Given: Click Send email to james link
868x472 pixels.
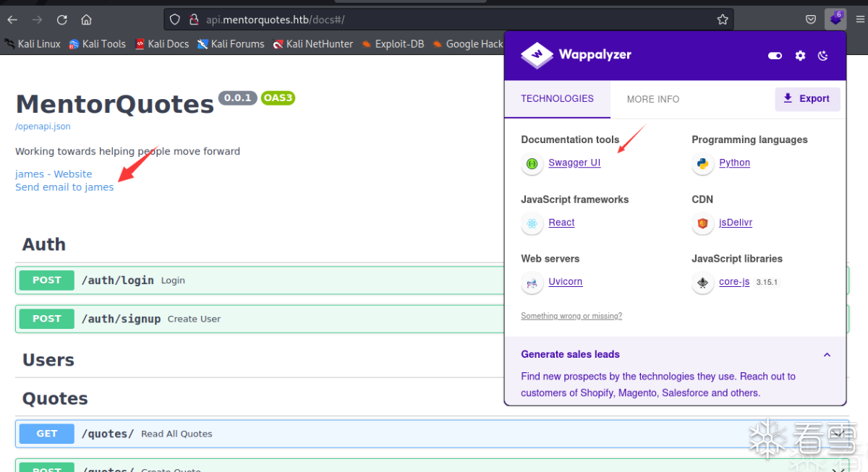Looking at the screenshot, I should click(64, 187).
